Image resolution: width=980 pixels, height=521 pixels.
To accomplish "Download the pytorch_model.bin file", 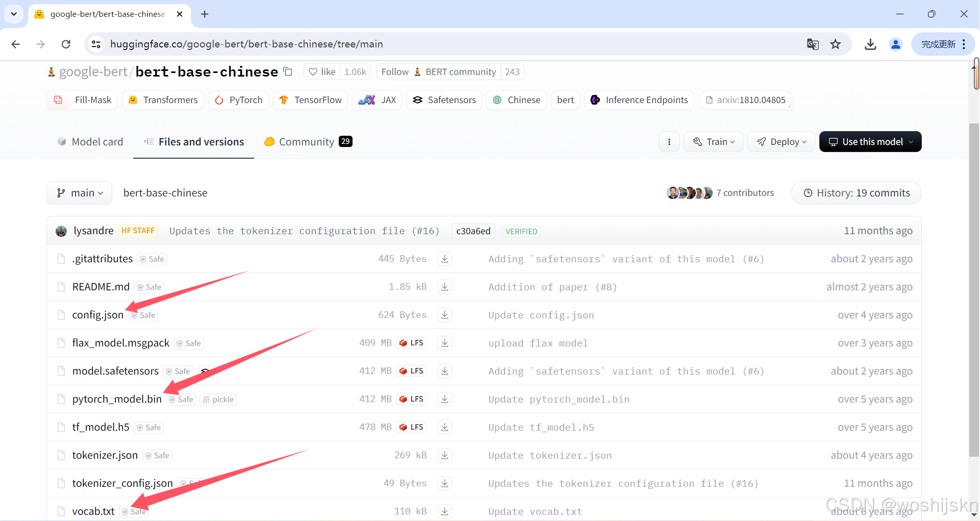I will coord(445,399).
